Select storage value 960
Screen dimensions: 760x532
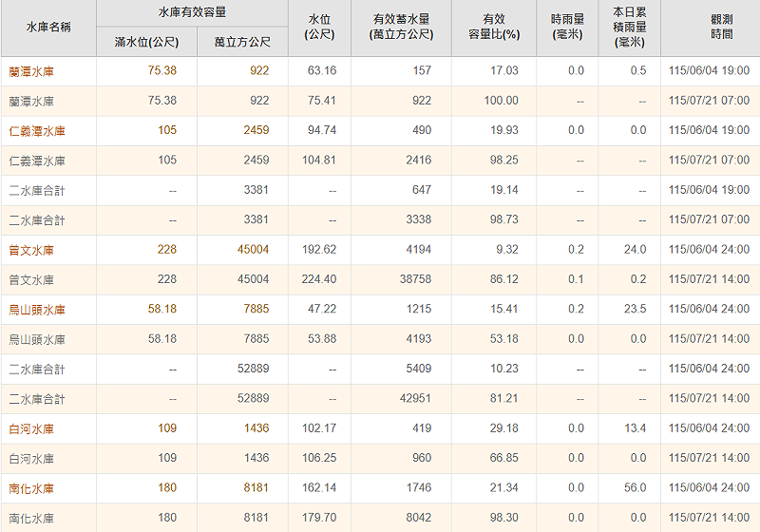click(x=422, y=458)
